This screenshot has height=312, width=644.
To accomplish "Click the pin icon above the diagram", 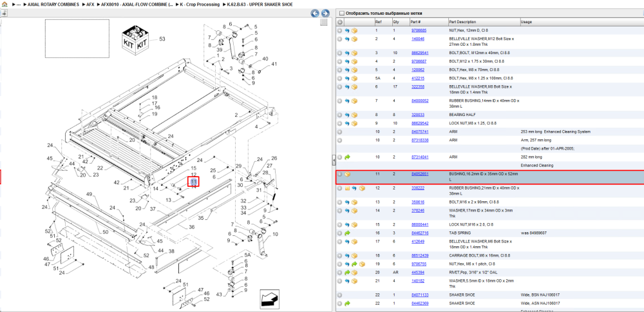I will tap(4, 13).
